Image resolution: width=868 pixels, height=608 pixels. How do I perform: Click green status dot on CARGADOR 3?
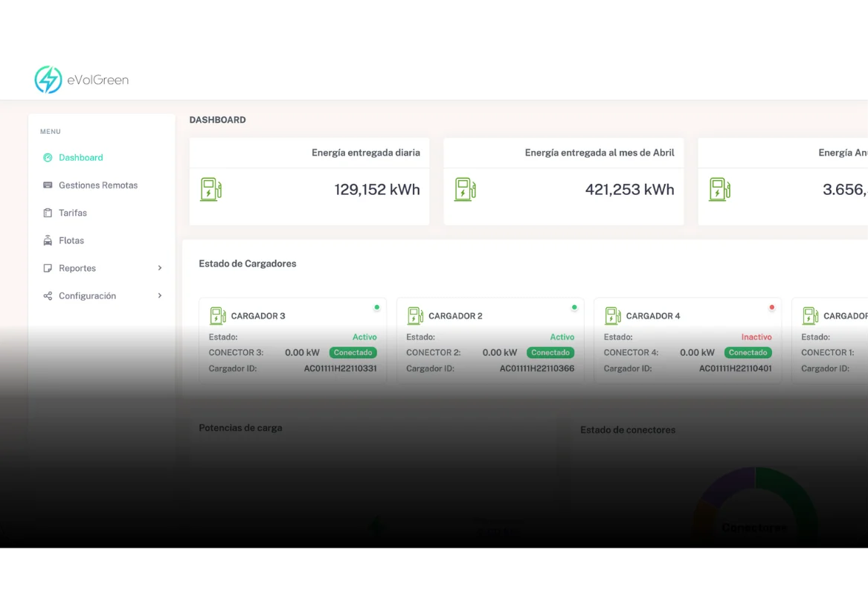pyautogui.click(x=377, y=307)
